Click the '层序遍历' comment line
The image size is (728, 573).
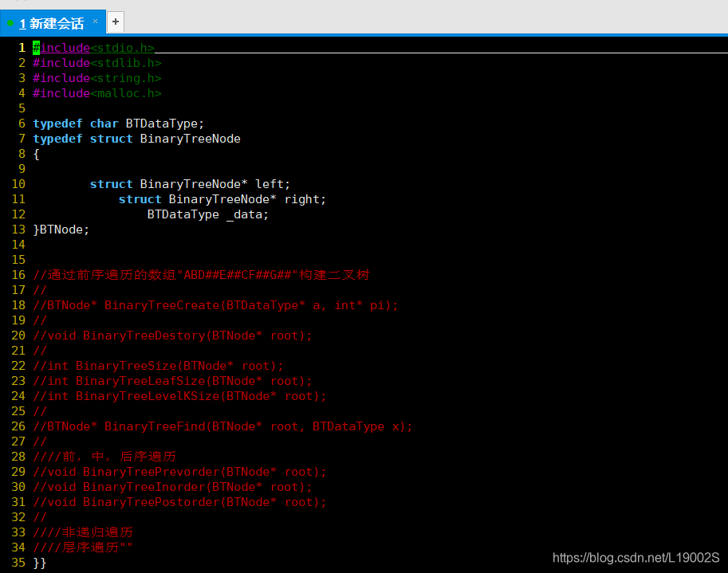click(x=83, y=547)
